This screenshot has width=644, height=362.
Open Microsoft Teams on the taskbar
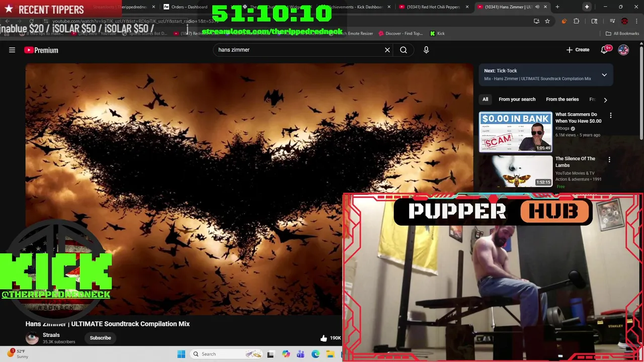300,354
